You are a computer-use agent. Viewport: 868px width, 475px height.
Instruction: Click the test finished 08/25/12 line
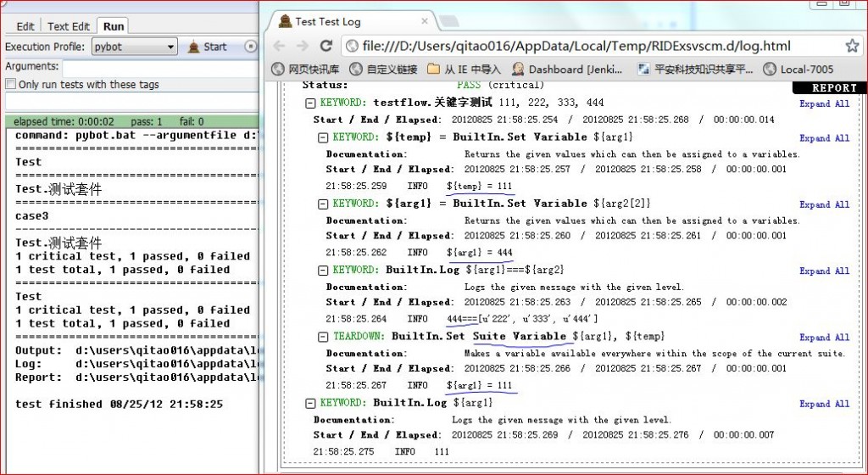(119, 404)
